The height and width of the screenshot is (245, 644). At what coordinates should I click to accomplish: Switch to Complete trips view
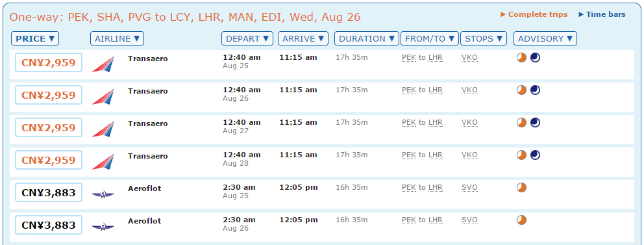point(534,14)
